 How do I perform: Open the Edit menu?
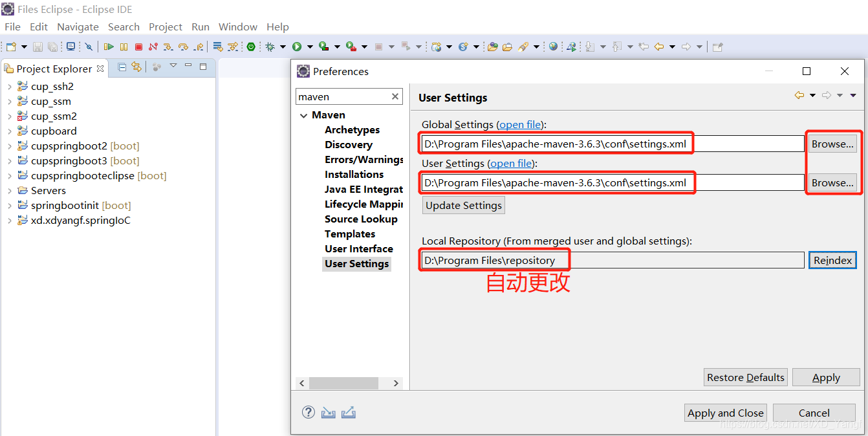click(x=39, y=27)
